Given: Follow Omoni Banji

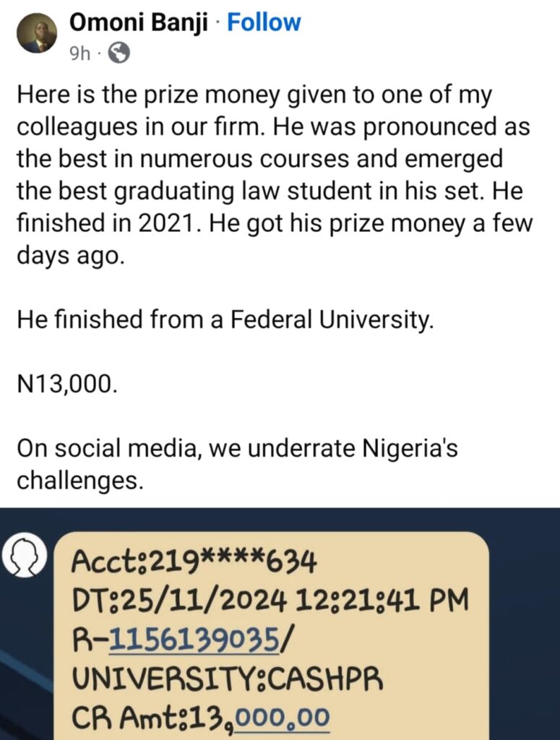Looking at the screenshot, I should (x=264, y=22).
